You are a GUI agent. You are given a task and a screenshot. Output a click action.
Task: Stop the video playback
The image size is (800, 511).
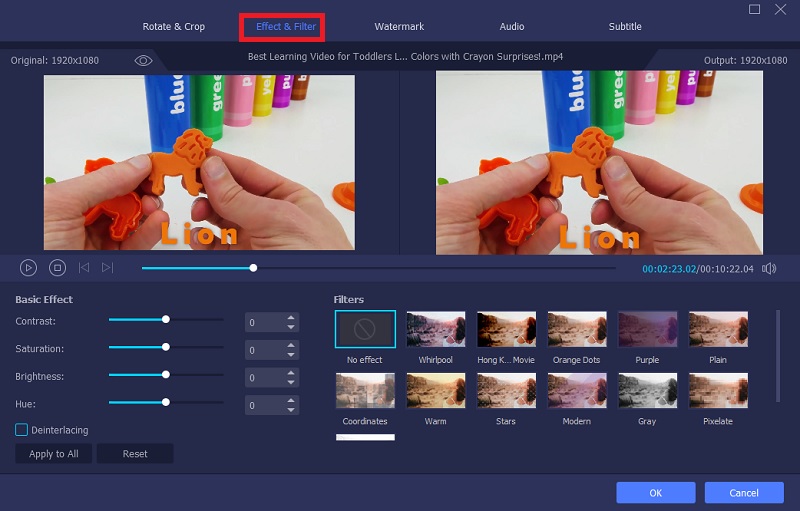pos(57,268)
